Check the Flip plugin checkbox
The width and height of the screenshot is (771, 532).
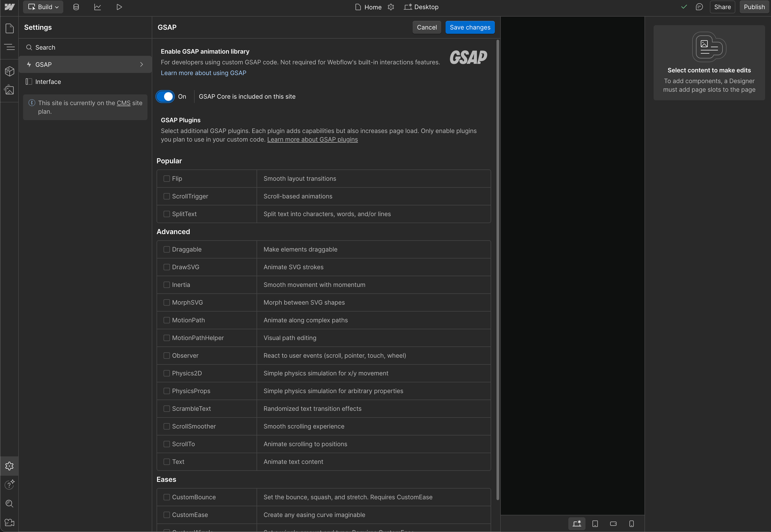point(166,179)
